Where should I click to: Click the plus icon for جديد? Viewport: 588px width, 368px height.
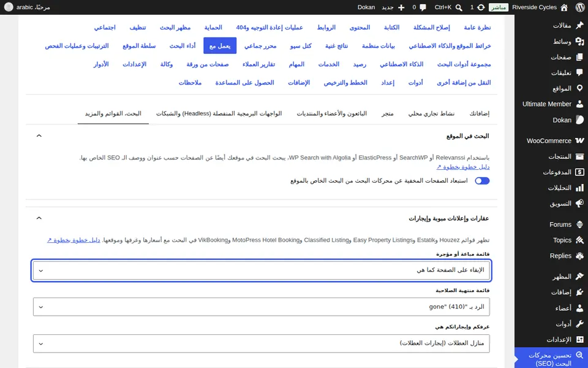click(401, 7)
